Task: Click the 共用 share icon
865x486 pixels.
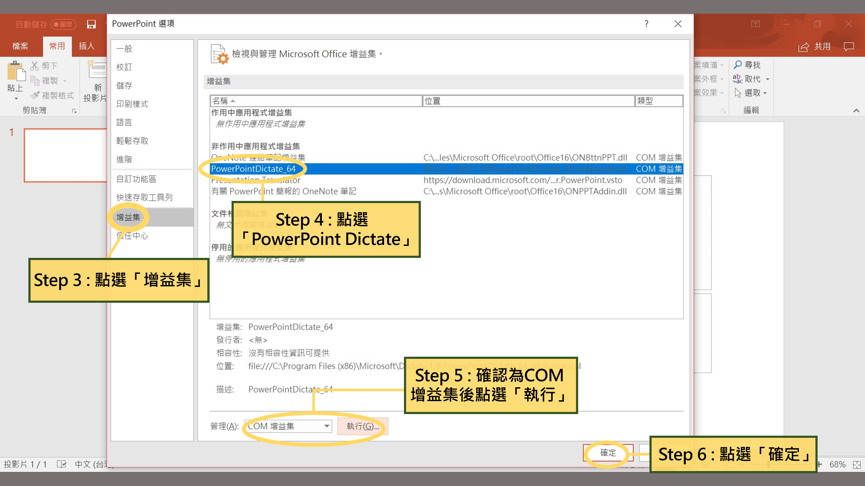Action: point(803,47)
